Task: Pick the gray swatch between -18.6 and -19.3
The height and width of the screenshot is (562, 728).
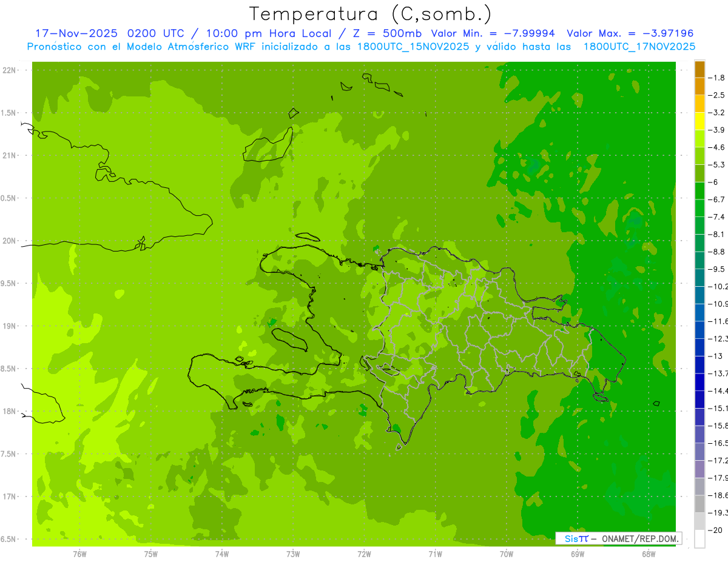Action: click(x=699, y=504)
